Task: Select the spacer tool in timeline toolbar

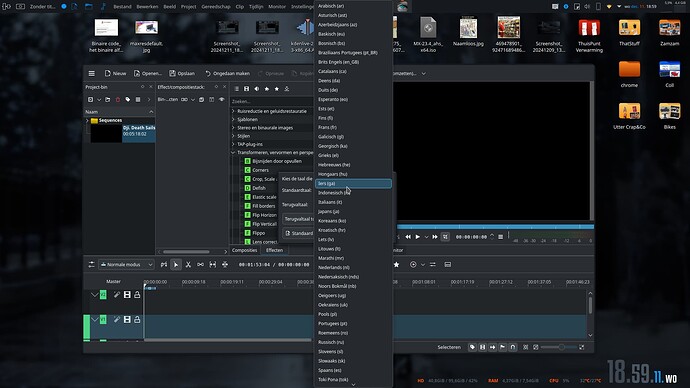Action: [x=200, y=264]
